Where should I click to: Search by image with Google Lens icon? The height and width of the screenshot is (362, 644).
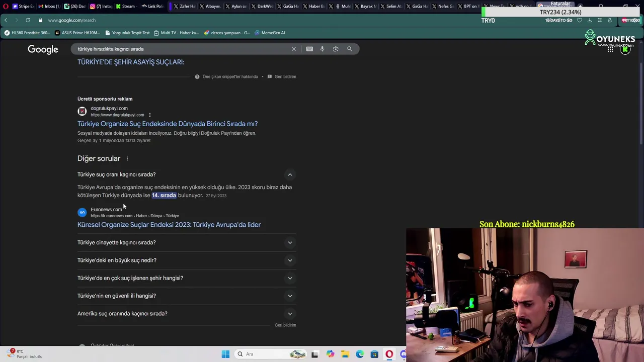(336, 49)
